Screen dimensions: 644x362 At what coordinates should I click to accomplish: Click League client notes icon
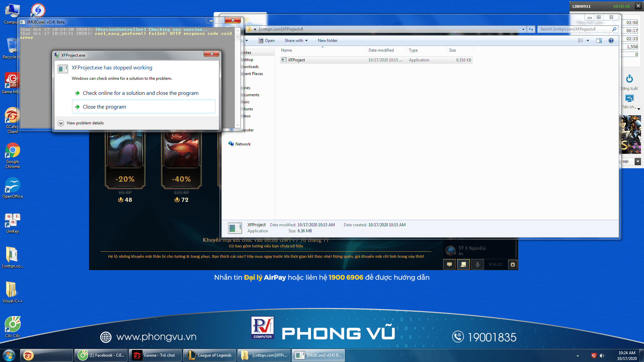464,264
